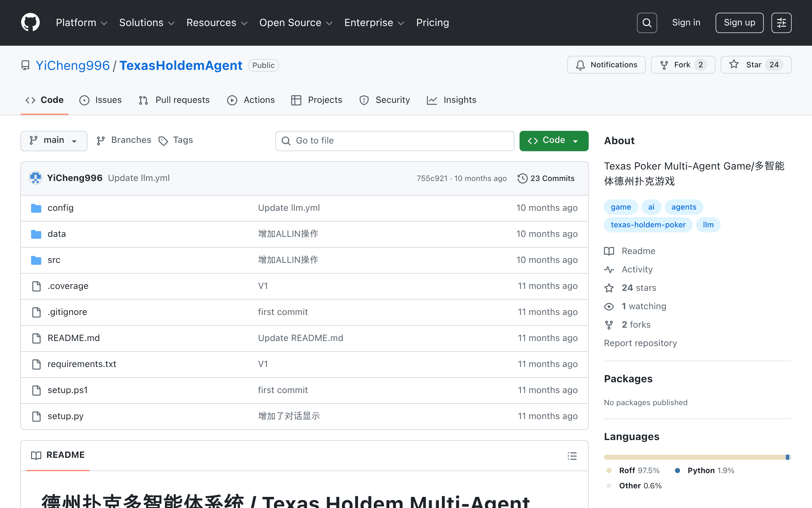Select the README tab heading
This screenshot has height=508, width=812.
click(x=58, y=455)
